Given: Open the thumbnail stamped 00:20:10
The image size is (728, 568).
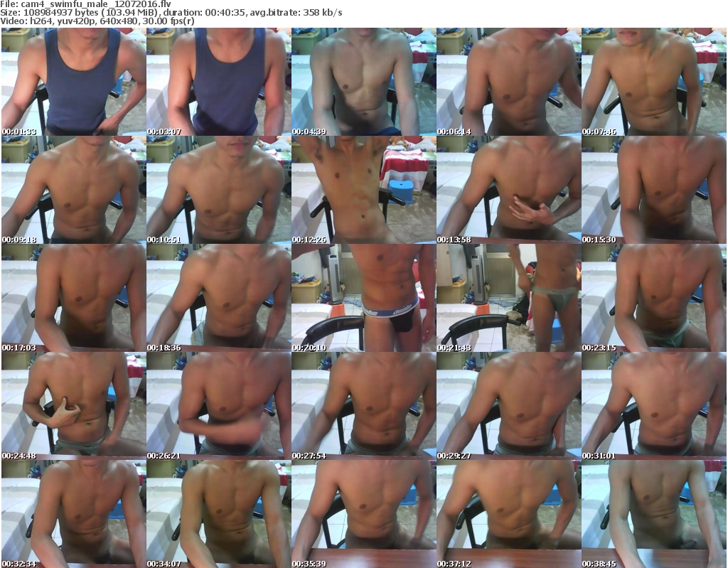Looking at the screenshot, I should pos(363,298).
